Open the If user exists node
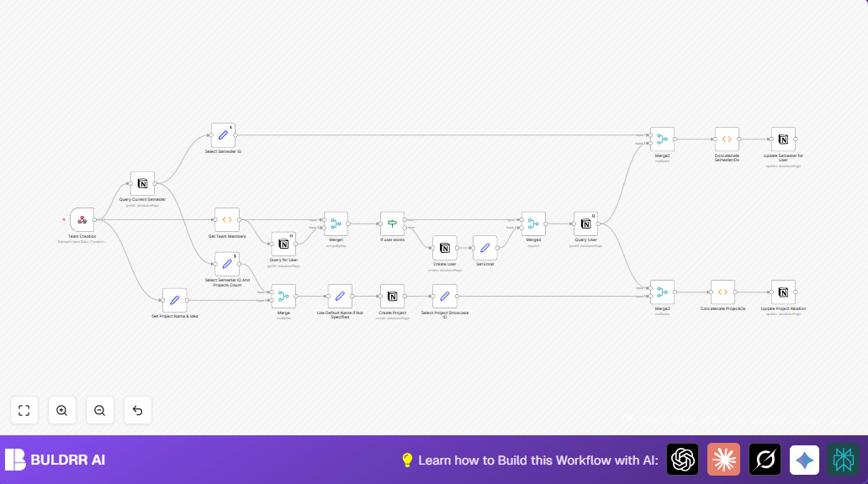The image size is (868, 484). click(x=393, y=224)
